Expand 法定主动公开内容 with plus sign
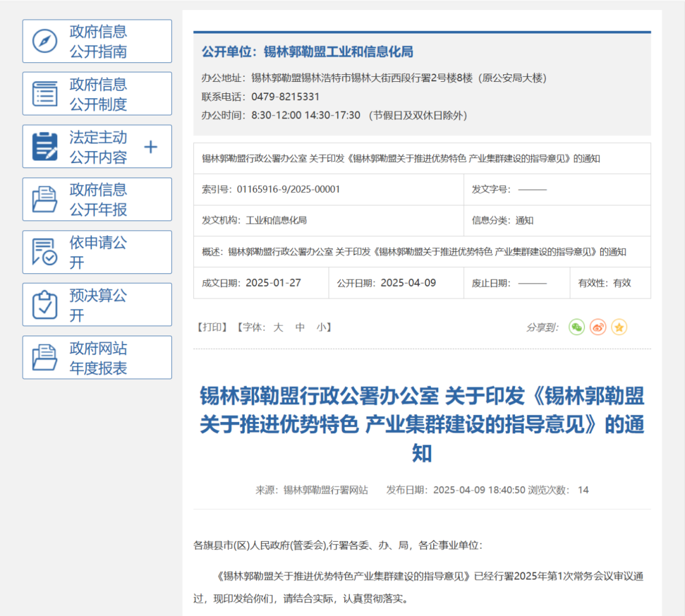The image size is (685, 616). pyautogui.click(x=150, y=147)
